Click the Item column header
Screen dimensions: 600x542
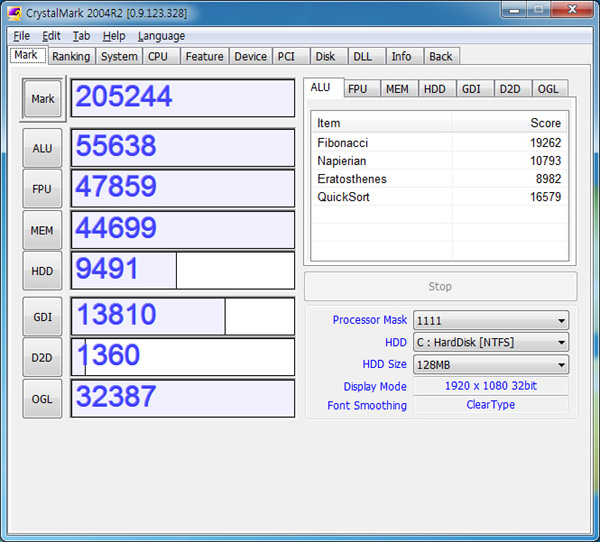(x=382, y=123)
